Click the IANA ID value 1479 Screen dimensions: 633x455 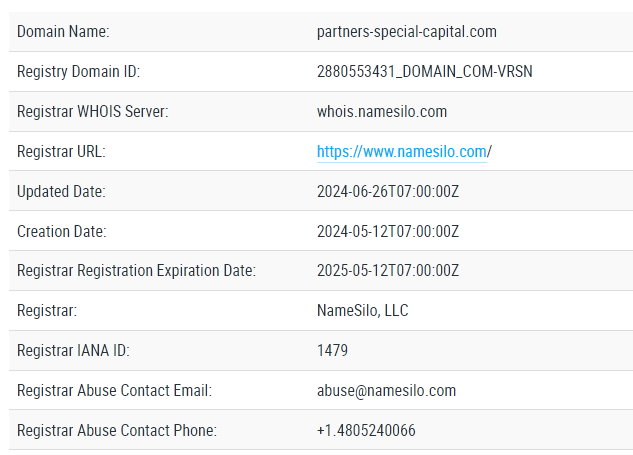click(332, 351)
